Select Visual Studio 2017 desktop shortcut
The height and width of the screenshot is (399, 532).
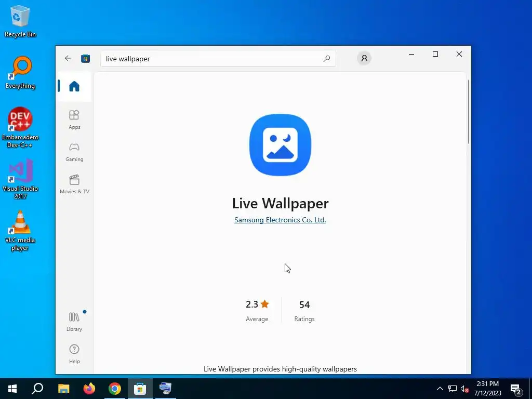[x=20, y=179]
